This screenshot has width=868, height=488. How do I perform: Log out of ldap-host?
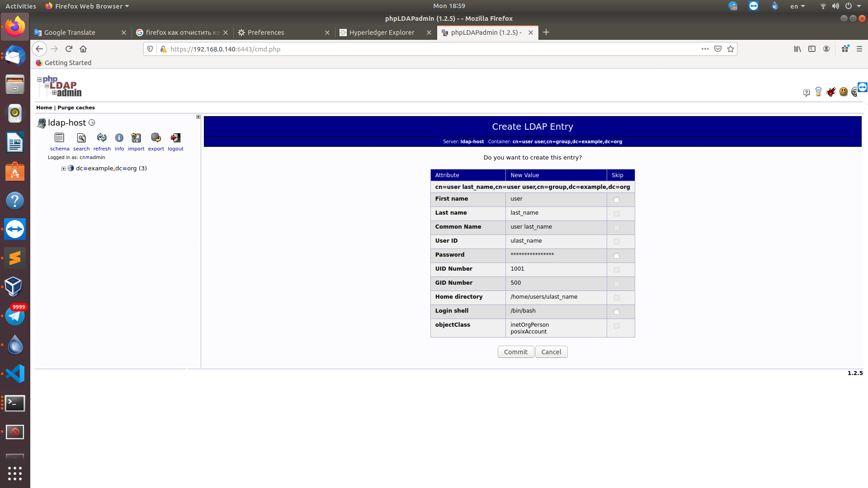(x=175, y=138)
